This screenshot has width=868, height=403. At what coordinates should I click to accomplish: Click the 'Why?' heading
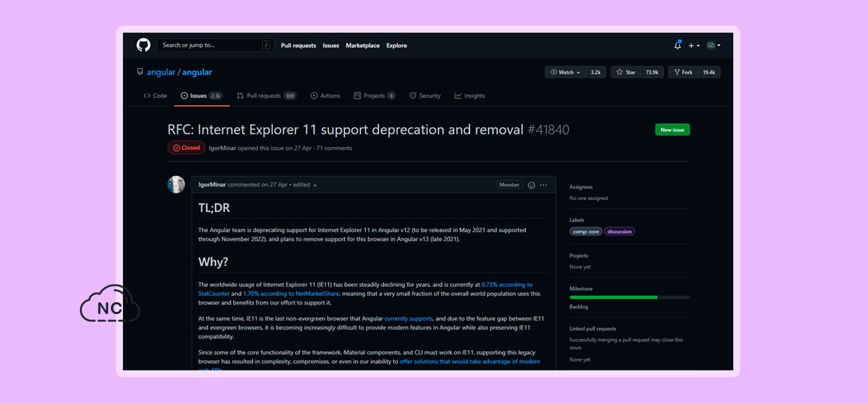point(213,262)
